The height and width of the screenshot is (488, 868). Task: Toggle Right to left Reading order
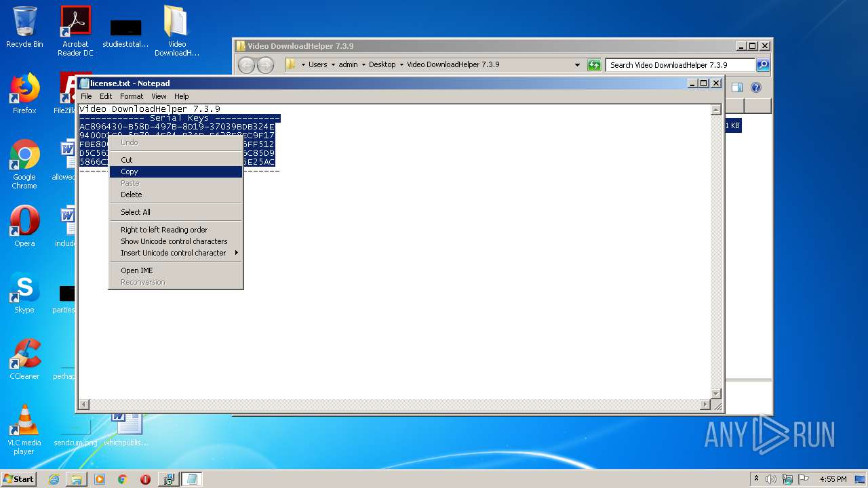tap(176, 230)
